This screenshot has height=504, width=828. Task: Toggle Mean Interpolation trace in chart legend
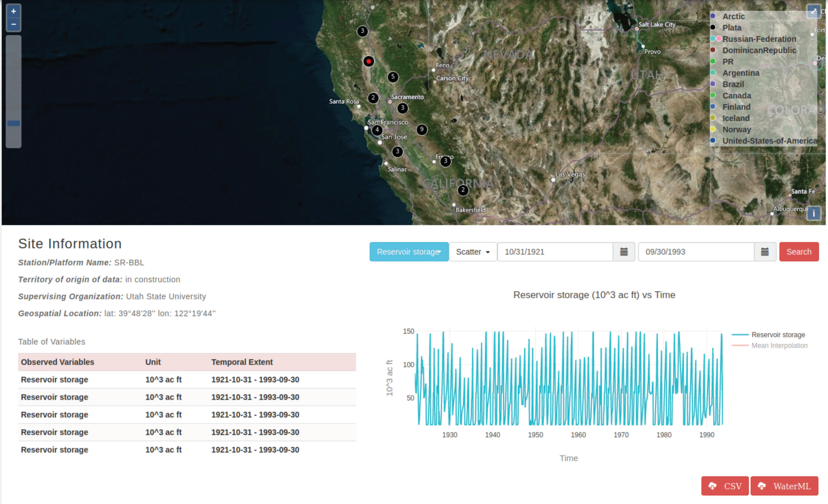pos(779,345)
